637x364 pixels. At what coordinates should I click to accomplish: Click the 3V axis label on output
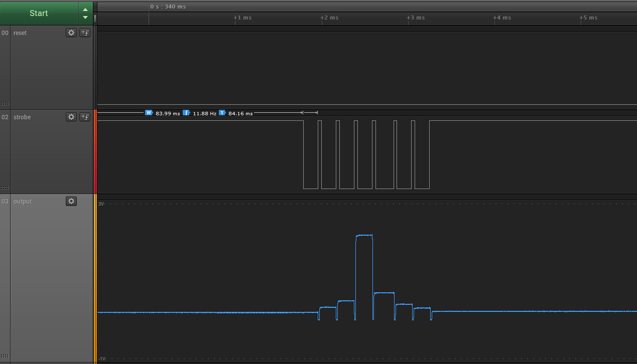click(x=101, y=204)
